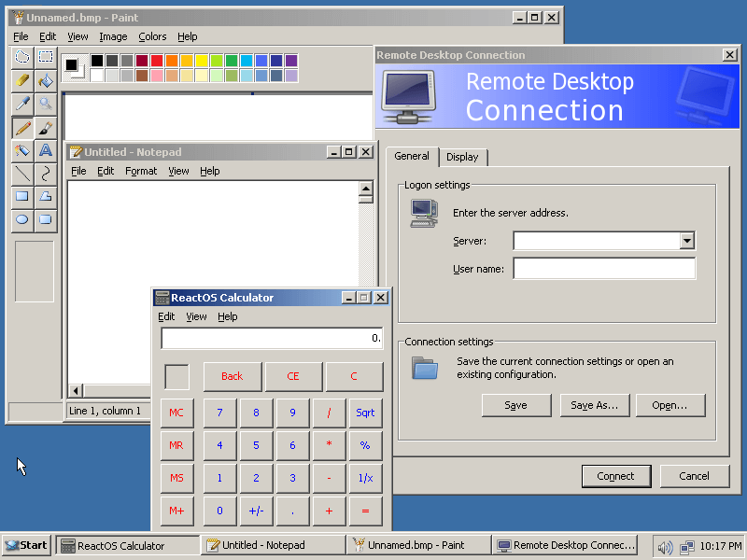This screenshot has width=747, height=560.
Task: Open Paint's File menu
Action: pyautogui.click(x=21, y=36)
